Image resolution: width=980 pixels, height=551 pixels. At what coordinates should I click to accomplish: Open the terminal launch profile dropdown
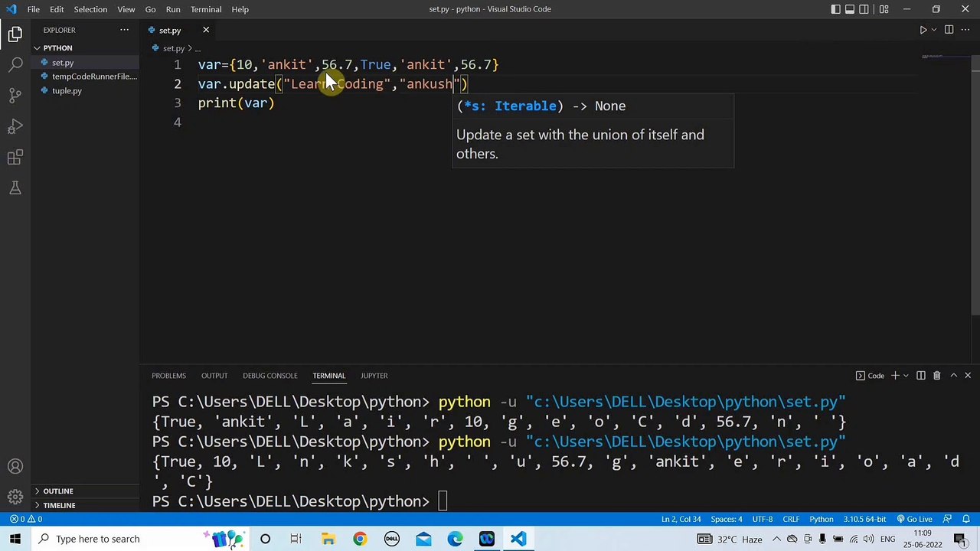(905, 376)
